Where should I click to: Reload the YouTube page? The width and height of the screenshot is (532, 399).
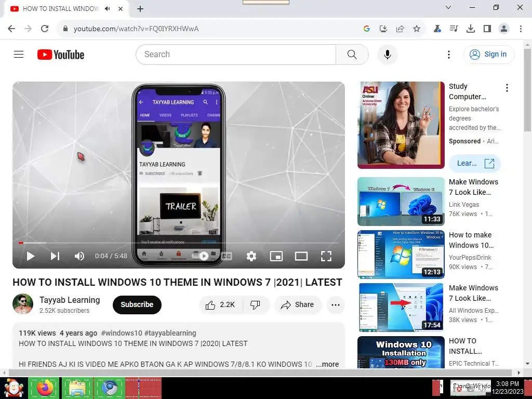[45, 29]
